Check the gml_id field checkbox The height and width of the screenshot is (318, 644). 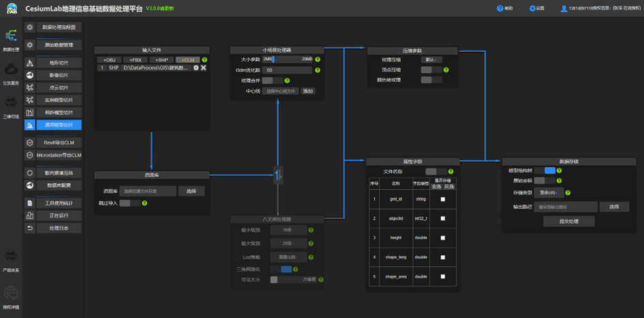tap(443, 199)
